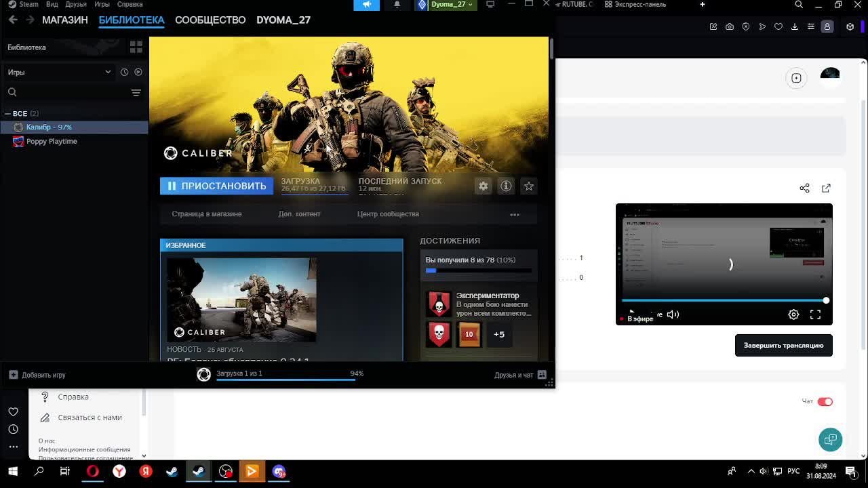Open browser extensions cube icon

(850, 26)
